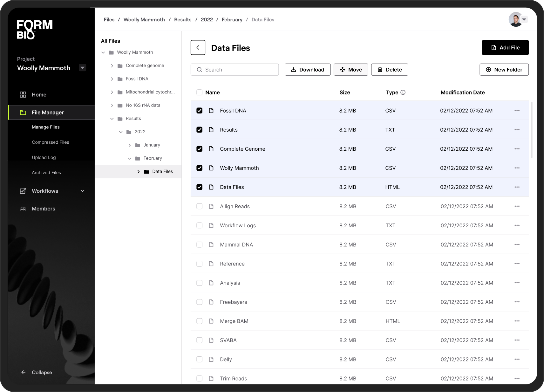The width and height of the screenshot is (544, 392).
Task: Collapse the Woolly Mammoth folder tree
Action: (103, 52)
